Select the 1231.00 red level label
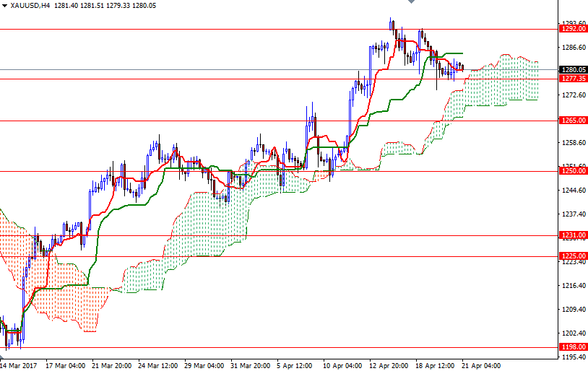This screenshot has height=371, width=588. pos(573,235)
